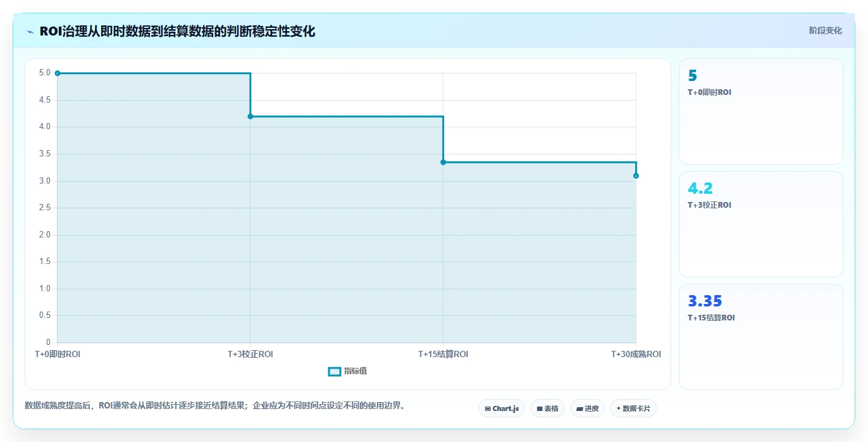This screenshot has height=442, width=868.
Task: Open the T+3校正ROI card showing 4.2
Action: 760,224
